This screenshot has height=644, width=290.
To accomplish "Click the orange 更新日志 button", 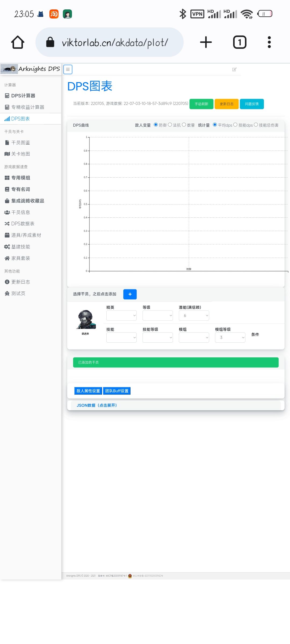I will (x=227, y=104).
